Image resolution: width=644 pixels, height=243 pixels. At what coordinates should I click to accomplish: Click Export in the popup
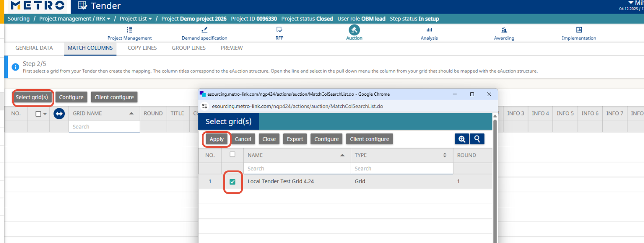295,139
